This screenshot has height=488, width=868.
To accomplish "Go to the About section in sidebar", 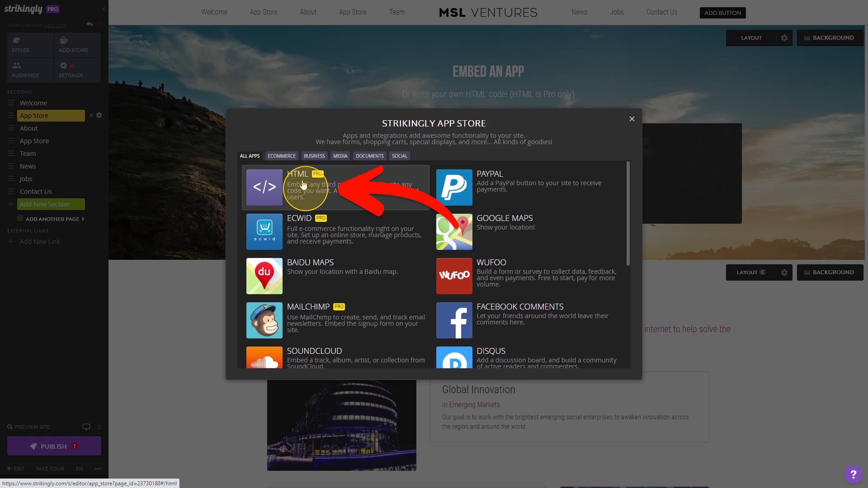I will click(28, 128).
